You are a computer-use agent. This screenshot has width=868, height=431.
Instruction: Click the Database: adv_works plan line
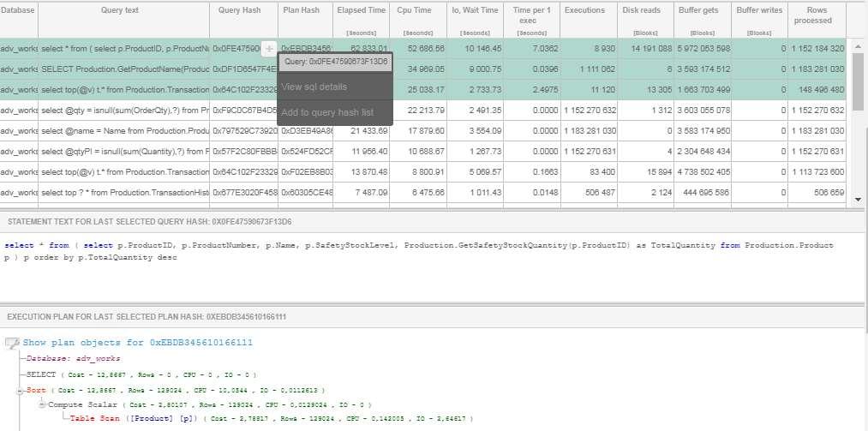tap(73, 358)
